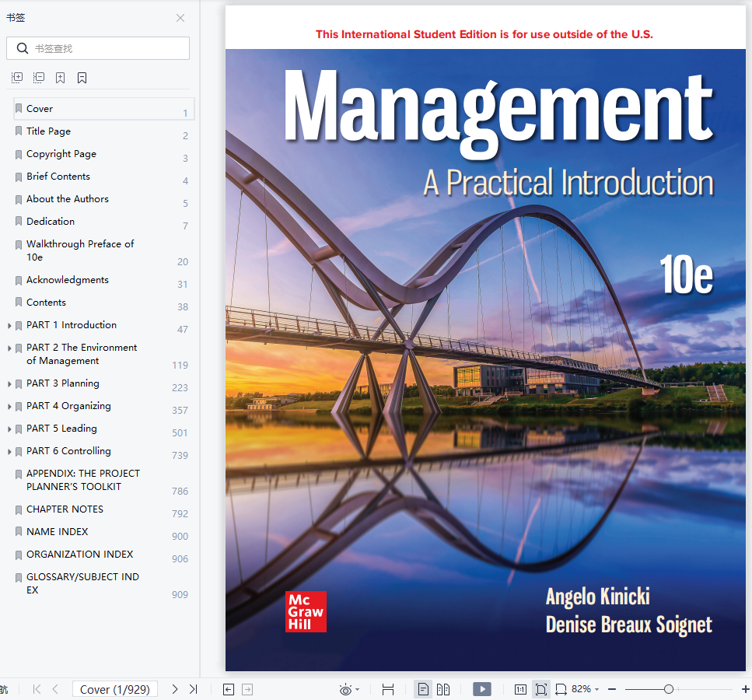Click the zoom in plus button
Screen dimensions: 752x700
(x=746, y=689)
